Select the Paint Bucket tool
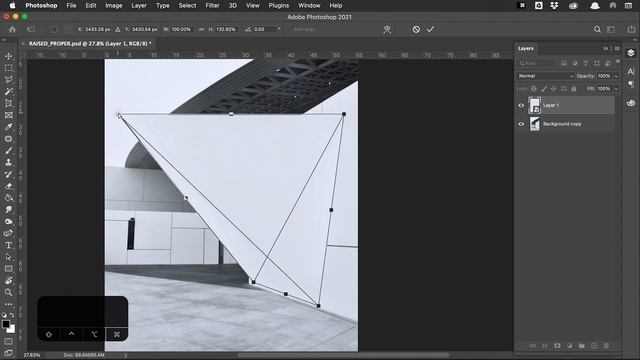The image size is (640, 360). tap(9, 198)
